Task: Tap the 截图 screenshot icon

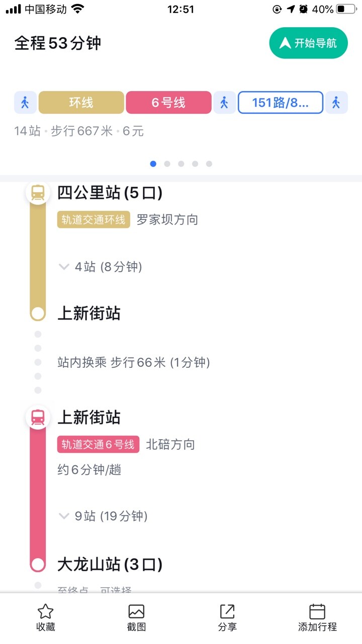Action: [136, 612]
